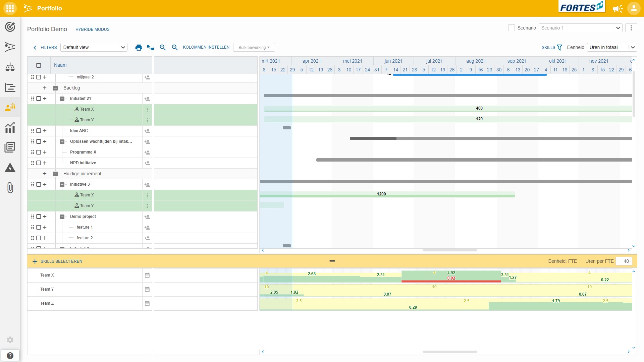Open the Default view dropdown
The height and width of the screenshot is (362, 644).
point(94,47)
